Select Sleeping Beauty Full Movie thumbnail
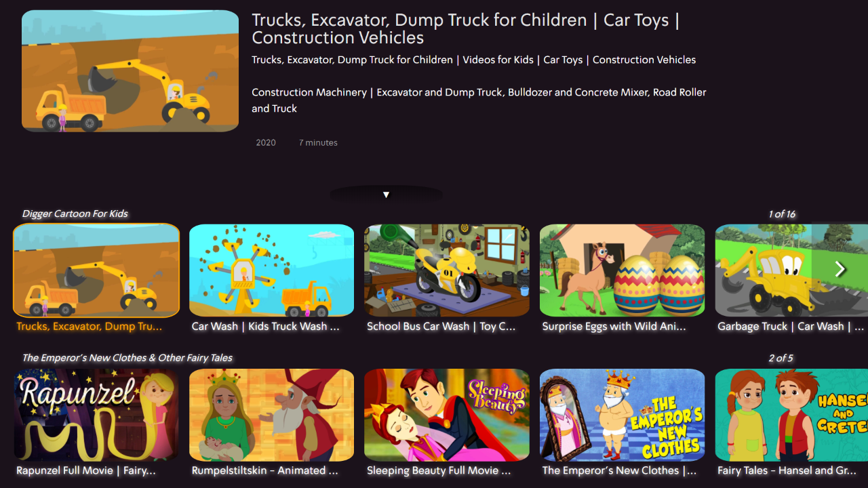Screen dimensions: 868x488 [x=447, y=415]
